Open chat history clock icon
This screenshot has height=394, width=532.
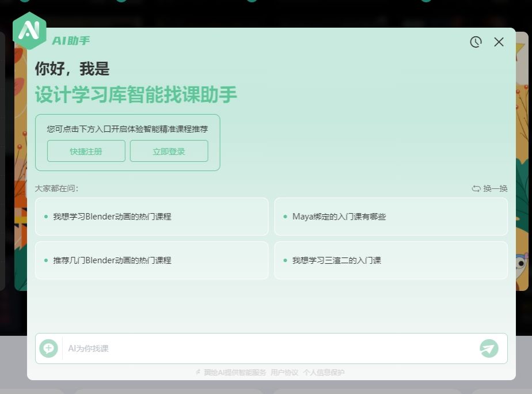pos(476,42)
